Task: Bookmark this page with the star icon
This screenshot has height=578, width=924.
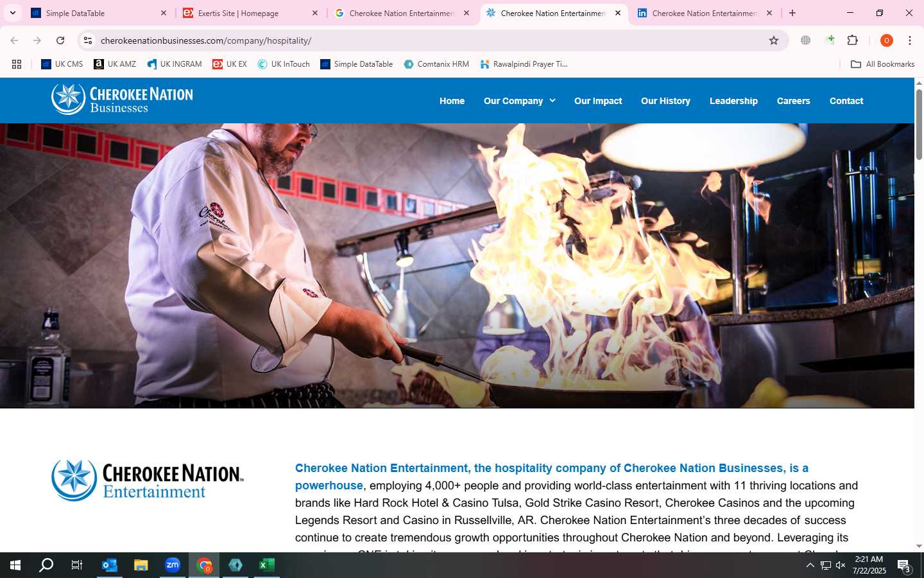Action: [x=774, y=40]
